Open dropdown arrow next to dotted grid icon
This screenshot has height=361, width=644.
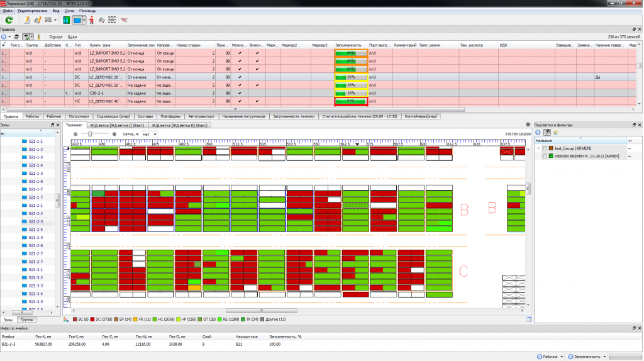(55, 20)
